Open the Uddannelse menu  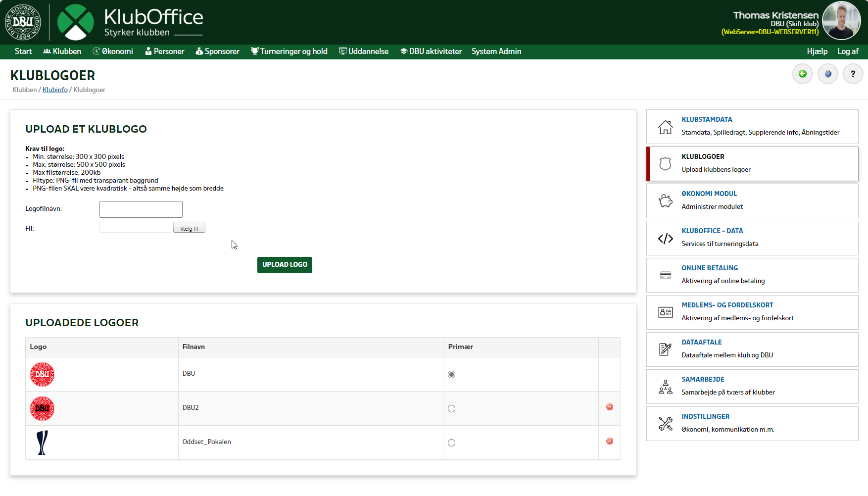point(364,51)
